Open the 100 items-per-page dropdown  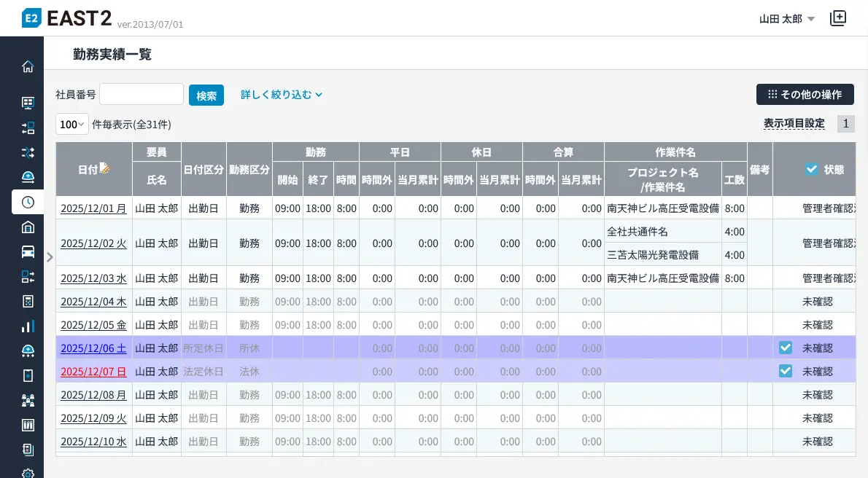pos(72,125)
